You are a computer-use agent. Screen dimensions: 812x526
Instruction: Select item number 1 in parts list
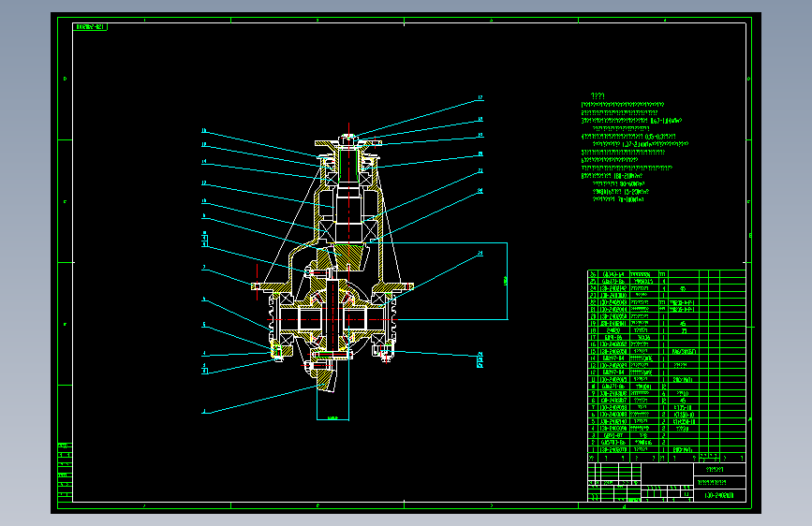tap(593, 450)
